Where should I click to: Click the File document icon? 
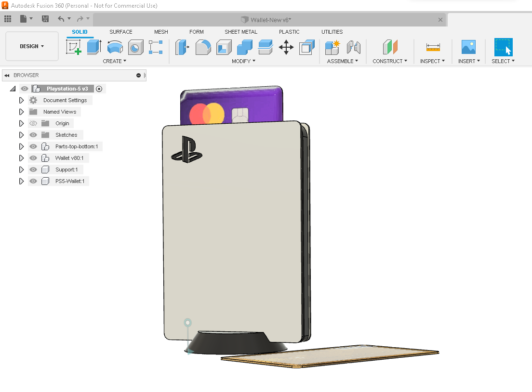coord(23,19)
